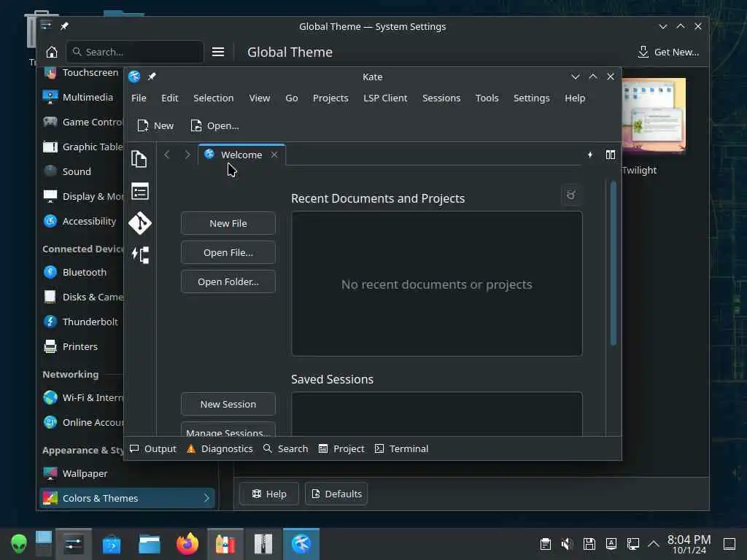Open the Dolphin file manager taskbar icon
The width and height of the screenshot is (747, 560).
pos(149,543)
